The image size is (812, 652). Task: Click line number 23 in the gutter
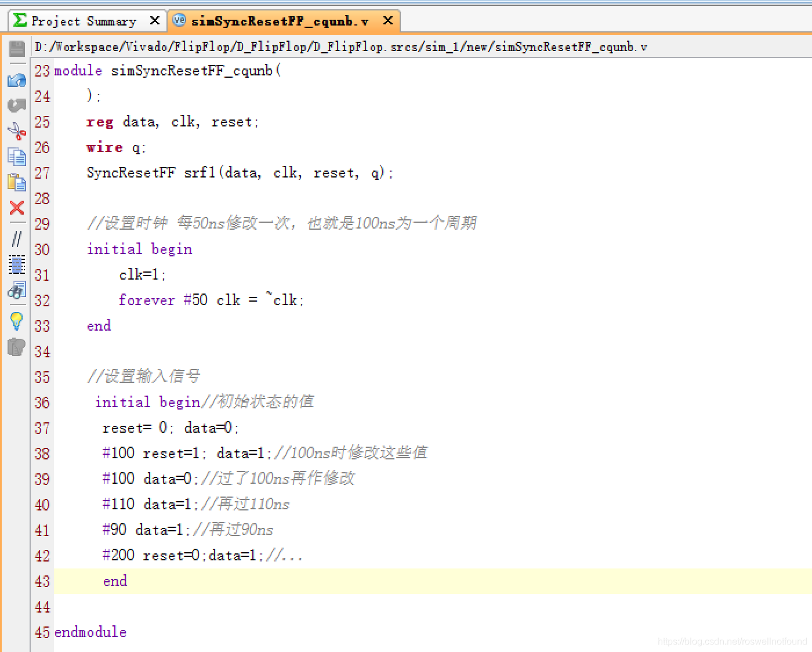42,71
